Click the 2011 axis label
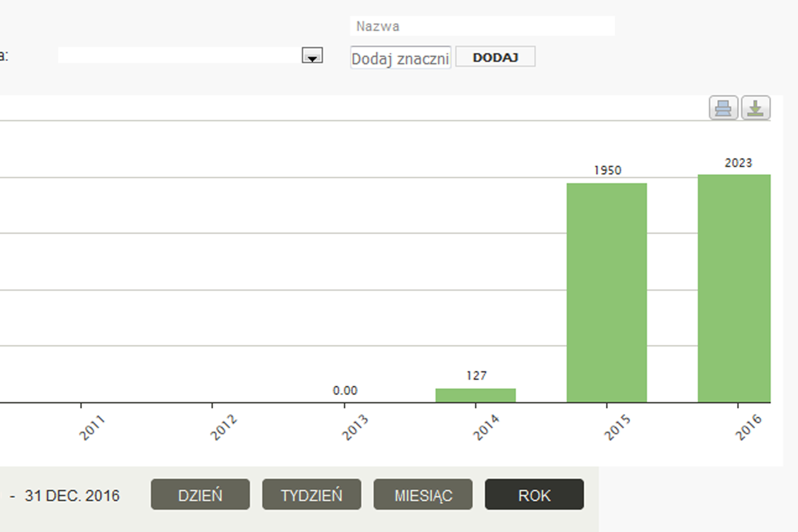Image resolution: width=798 pixels, height=532 pixels. coord(92,427)
